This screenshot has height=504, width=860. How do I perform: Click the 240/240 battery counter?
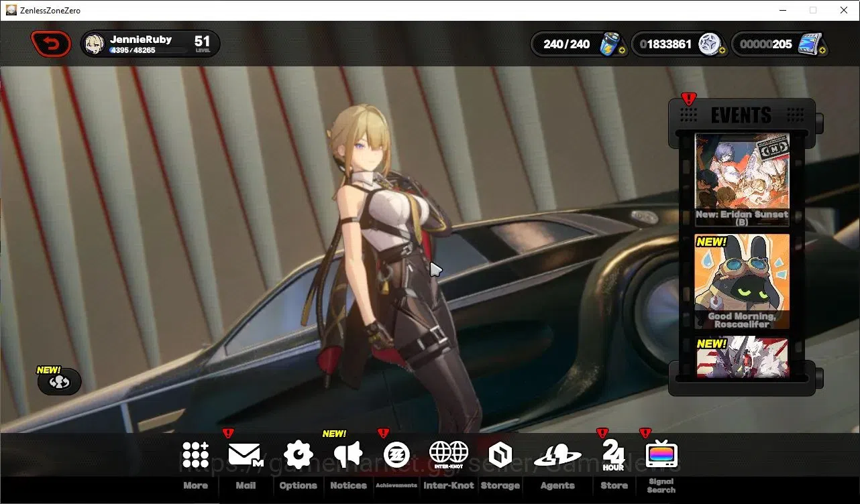click(x=566, y=44)
